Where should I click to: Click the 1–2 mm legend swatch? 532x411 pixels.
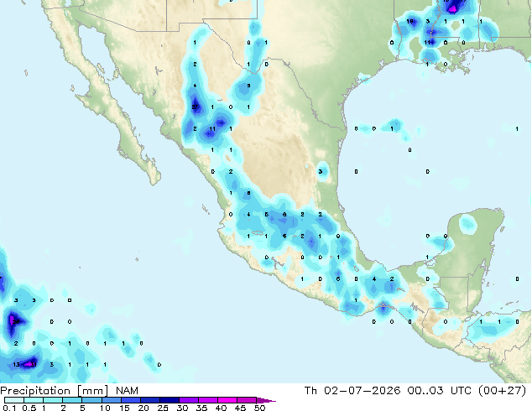[x=53, y=400]
